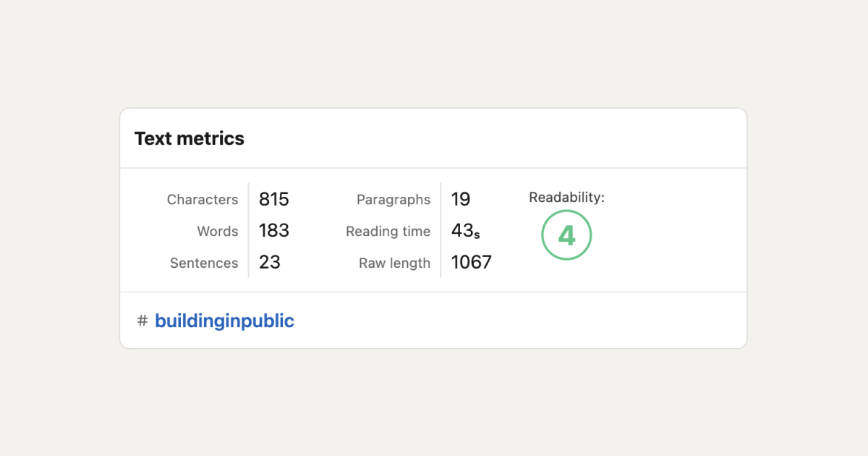Screen dimensions: 868x456
Task: Select the Raw length row label
Action: coord(394,263)
